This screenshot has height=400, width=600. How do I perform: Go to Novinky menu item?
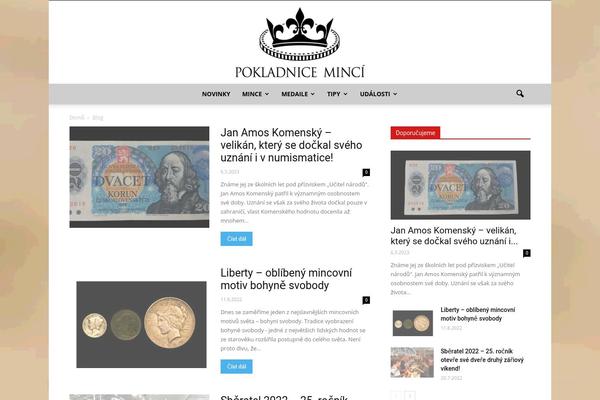click(x=216, y=94)
